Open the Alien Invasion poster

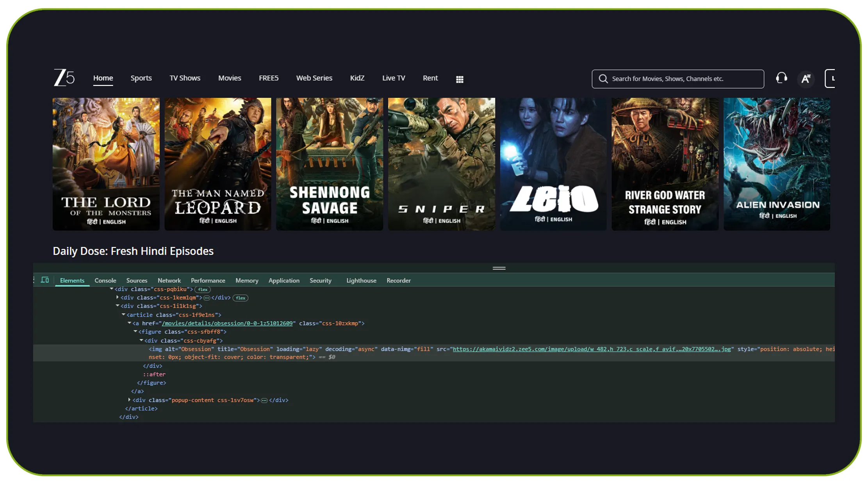[777, 164]
